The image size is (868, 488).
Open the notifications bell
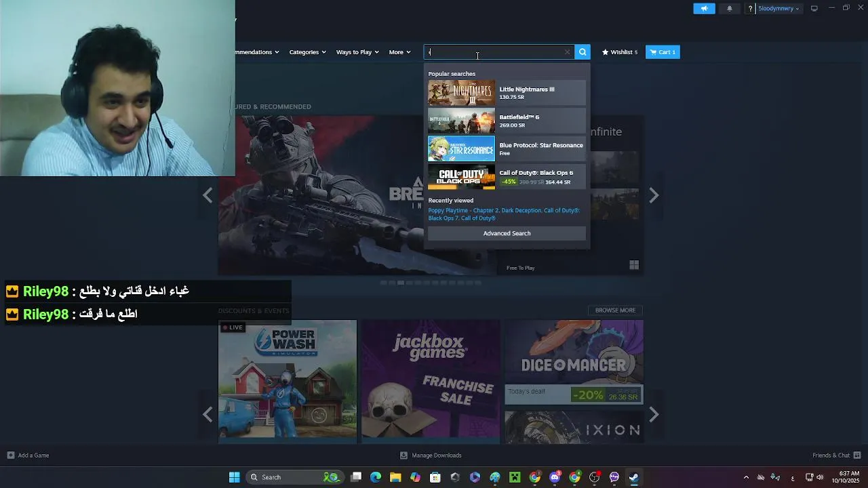click(x=730, y=8)
